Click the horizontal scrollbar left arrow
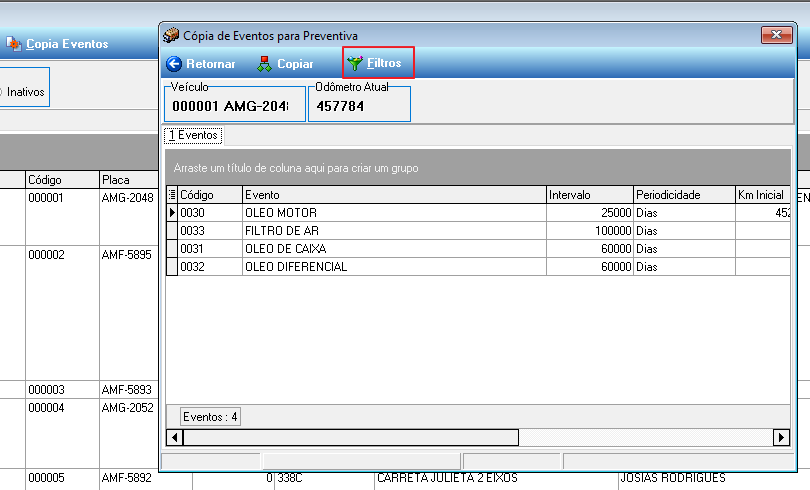This screenshot has height=490, width=810. pyautogui.click(x=175, y=437)
